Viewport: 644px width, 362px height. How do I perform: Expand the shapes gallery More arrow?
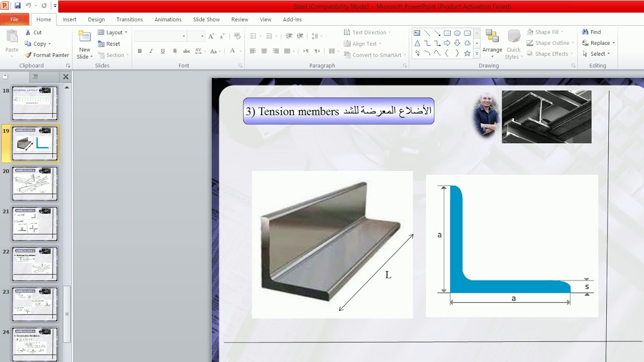477,54
